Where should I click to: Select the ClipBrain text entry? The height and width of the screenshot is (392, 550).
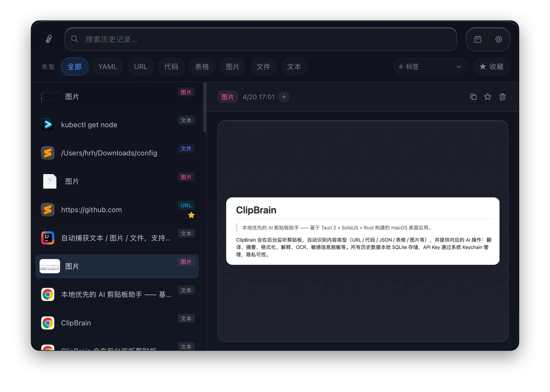point(117,323)
